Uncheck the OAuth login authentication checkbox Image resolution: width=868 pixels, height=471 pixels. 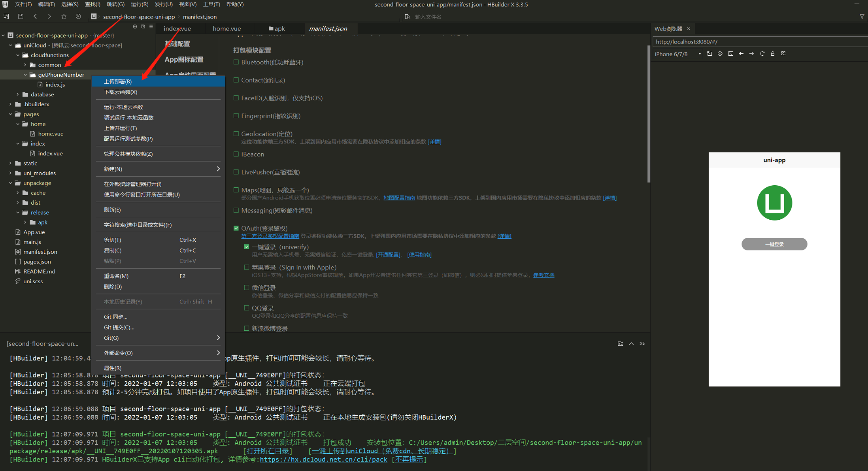point(236,228)
